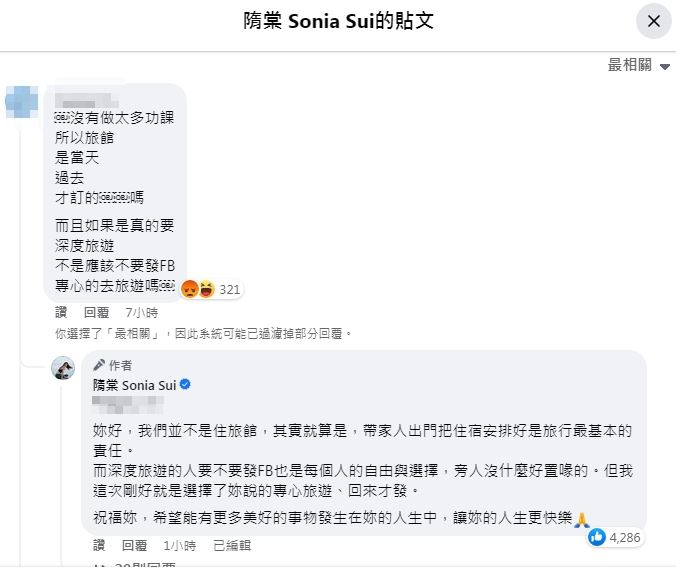Open the 321 reactions count list
676x569 pixels.
(229, 290)
